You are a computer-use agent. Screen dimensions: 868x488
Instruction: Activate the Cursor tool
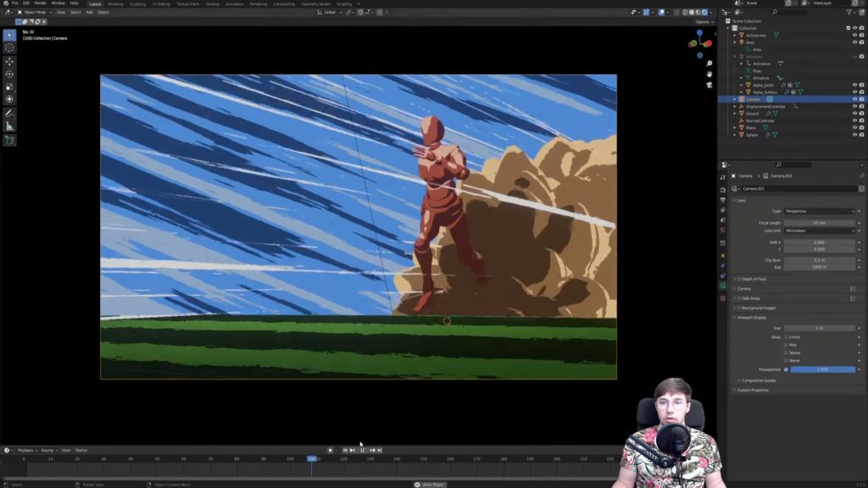9,47
